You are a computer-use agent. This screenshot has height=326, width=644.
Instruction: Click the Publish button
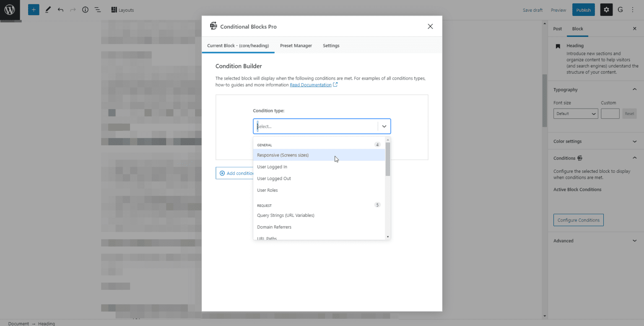(583, 9)
